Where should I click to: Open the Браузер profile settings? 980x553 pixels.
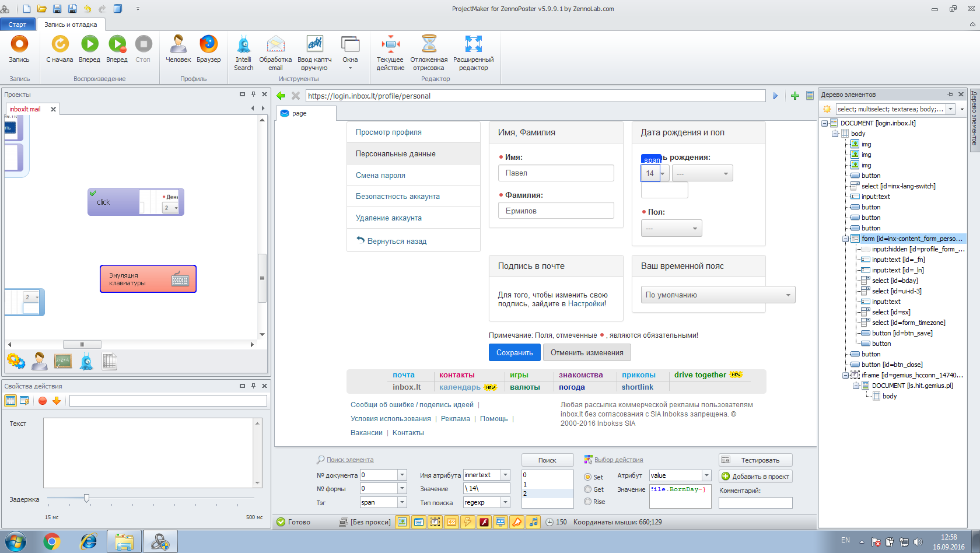point(208,49)
